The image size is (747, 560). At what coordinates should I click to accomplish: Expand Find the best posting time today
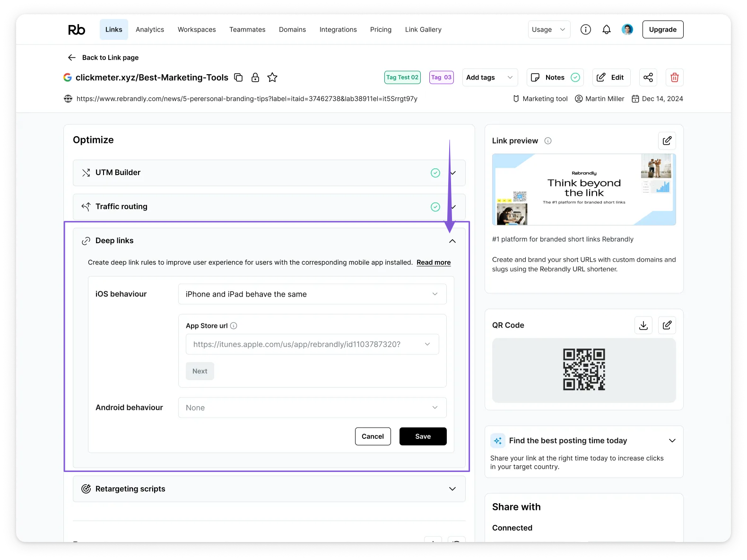pos(672,441)
